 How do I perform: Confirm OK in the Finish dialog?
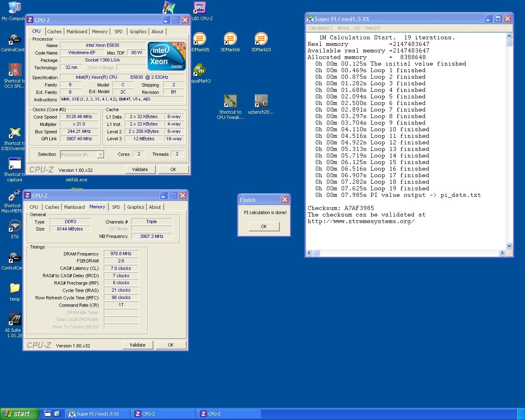(x=264, y=226)
